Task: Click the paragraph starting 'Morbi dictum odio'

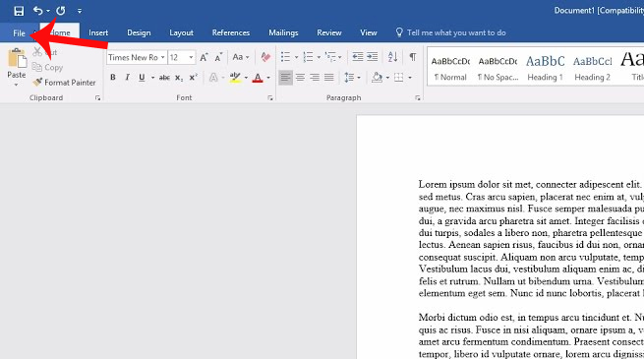Action: [x=532, y=335]
